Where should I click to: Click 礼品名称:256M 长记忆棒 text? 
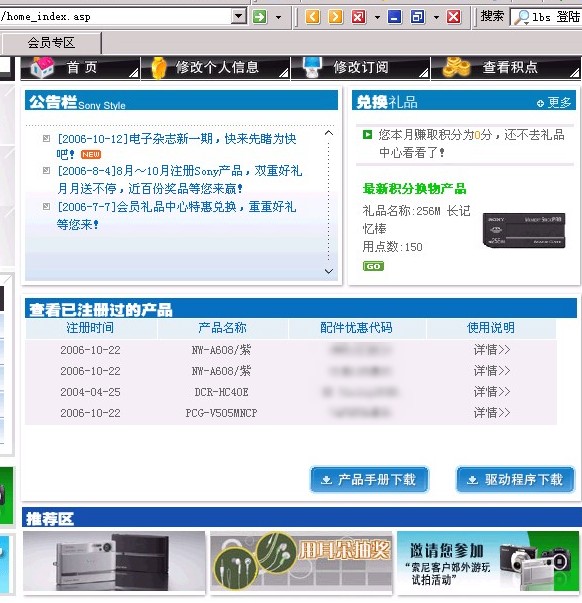(416, 220)
